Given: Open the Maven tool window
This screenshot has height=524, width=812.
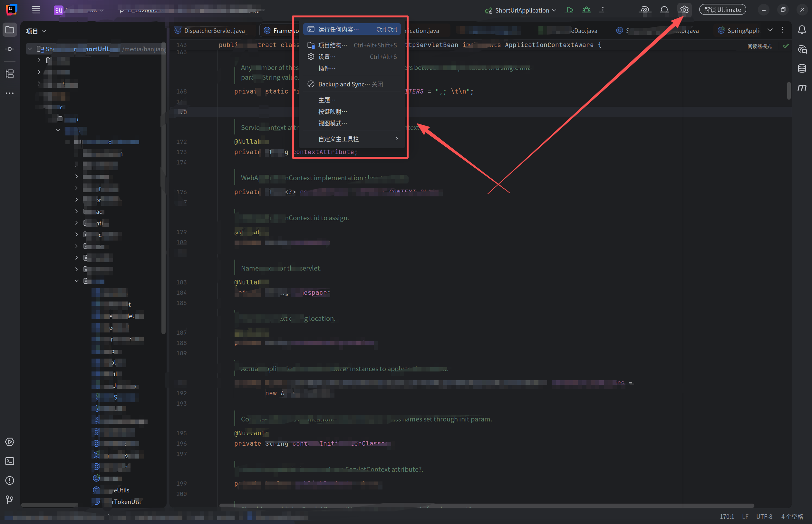Looking at the screenshot, I should tap(802, 88).
